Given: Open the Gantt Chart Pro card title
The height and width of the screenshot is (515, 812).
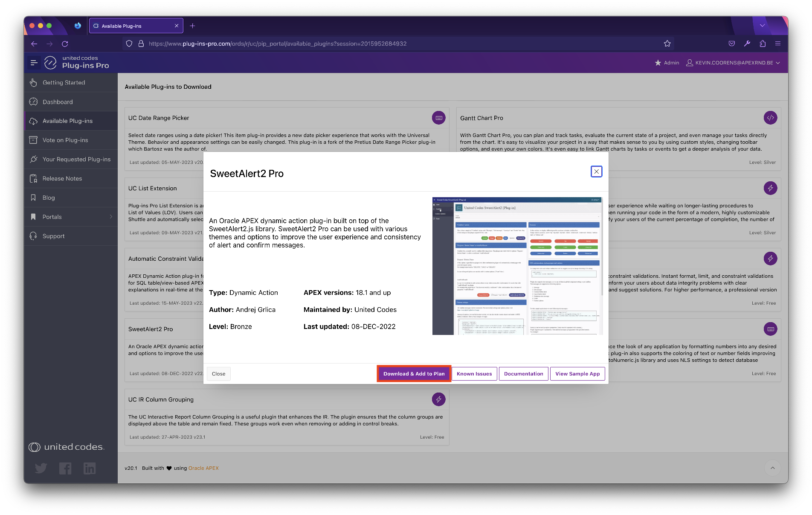Looking at the screenshot, I should click(481, 118).
